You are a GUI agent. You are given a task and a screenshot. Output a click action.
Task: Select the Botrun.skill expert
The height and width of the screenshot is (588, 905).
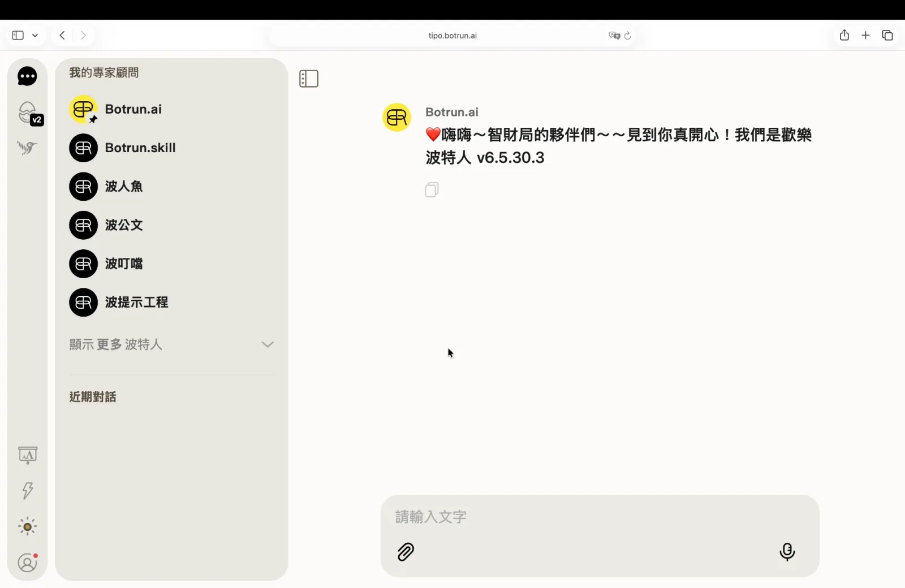[171, 148]
